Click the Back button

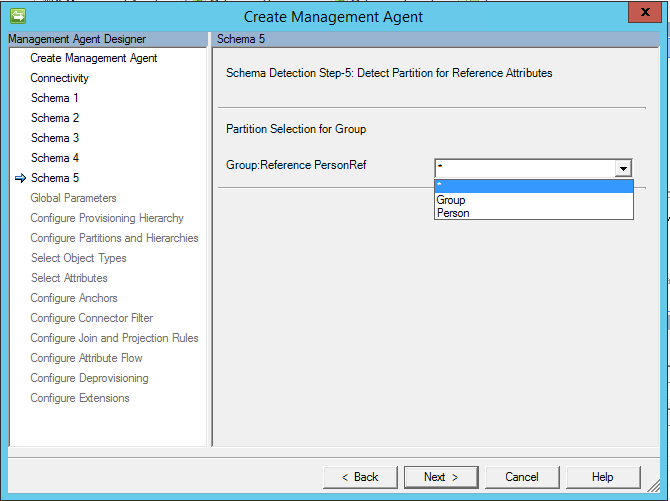[x=360, y=477]
